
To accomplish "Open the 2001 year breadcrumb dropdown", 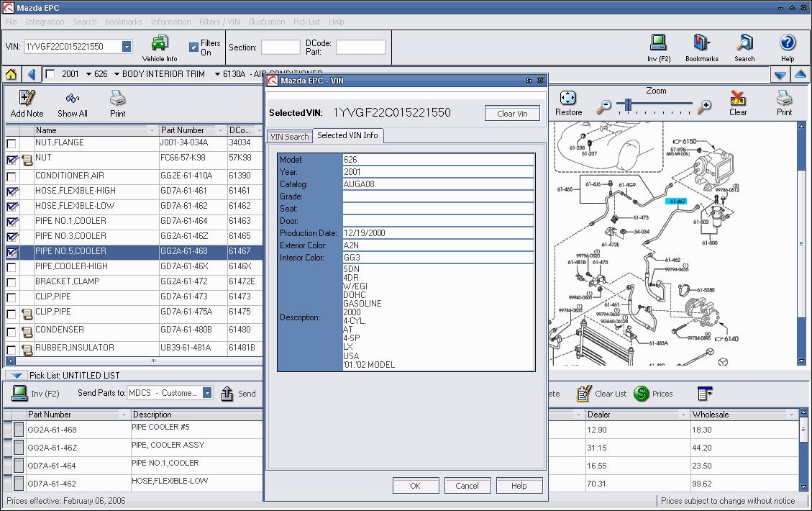I will point(88,74).
